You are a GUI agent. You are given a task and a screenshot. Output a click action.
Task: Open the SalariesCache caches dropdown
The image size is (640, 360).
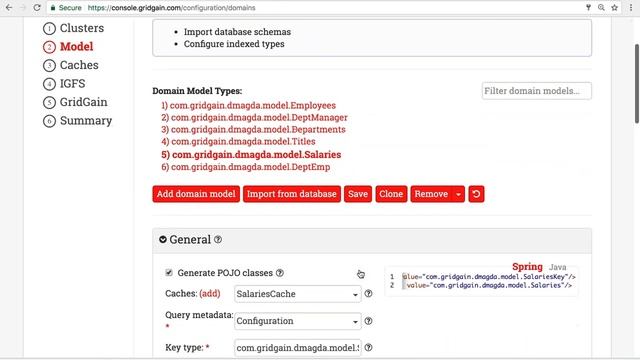click(298, 294)
